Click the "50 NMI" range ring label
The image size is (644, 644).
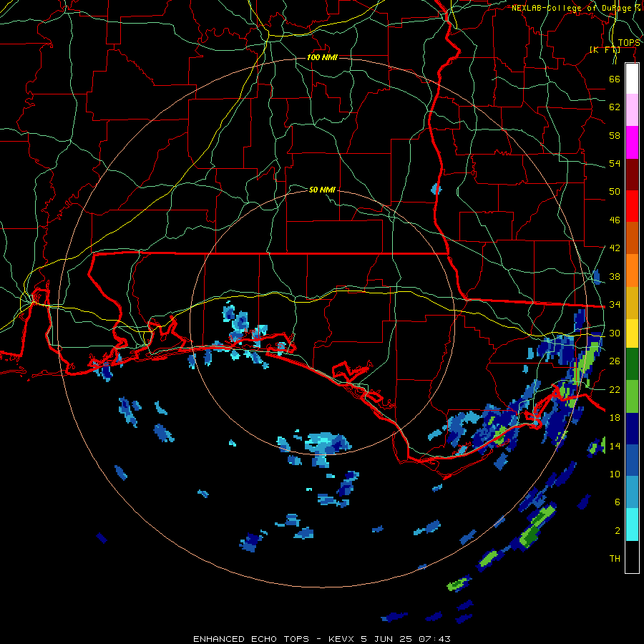pos(322,190)
